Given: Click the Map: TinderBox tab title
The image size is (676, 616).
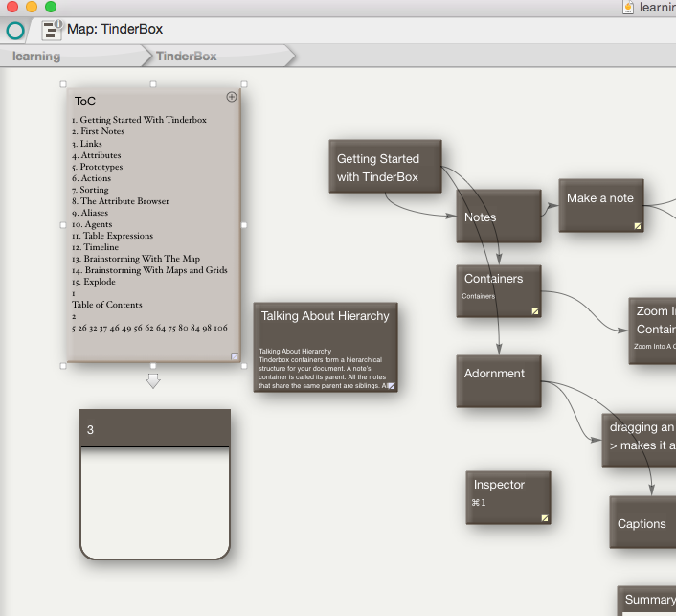Looking at the screenshot, I should (x=115, y=29).
